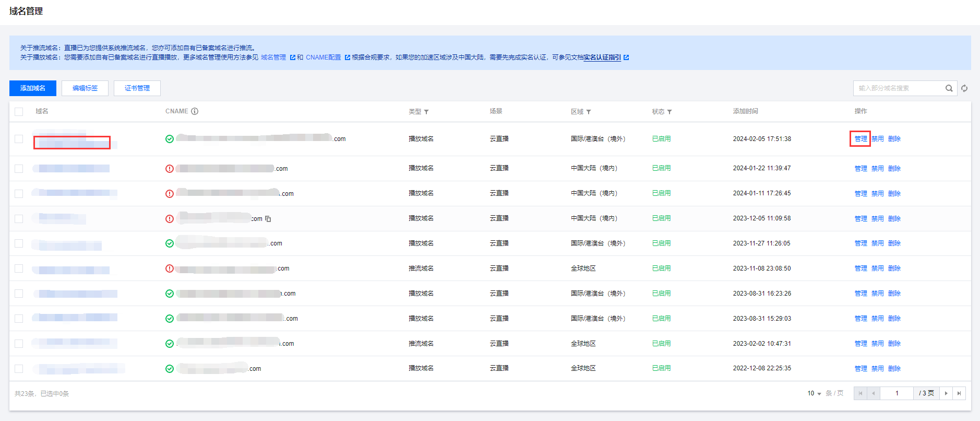Image resolution: width=980 pixels, height=421 pixels.
Task: Expand the 10 条/页 page size dropdown
Action: (x=815, y=393)
